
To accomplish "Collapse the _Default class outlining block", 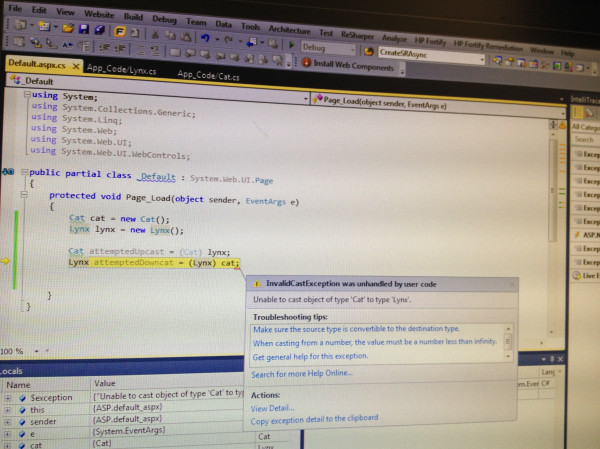I will 24,172.
